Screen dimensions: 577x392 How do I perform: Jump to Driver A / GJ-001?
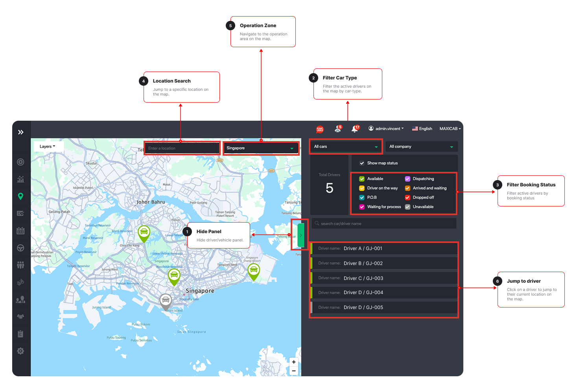[384, 248]
